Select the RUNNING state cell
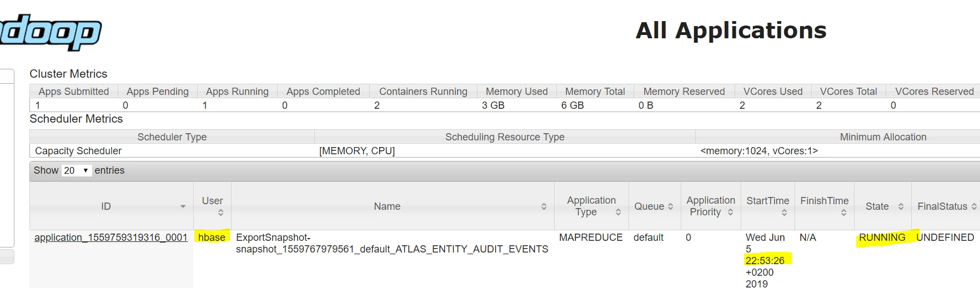This screenshot has height=288, width=980. (882, 238)
